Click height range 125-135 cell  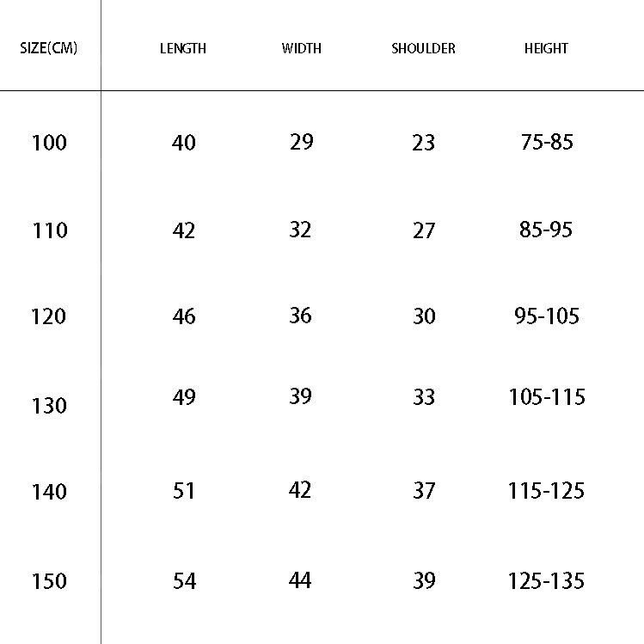coord(546,581)
